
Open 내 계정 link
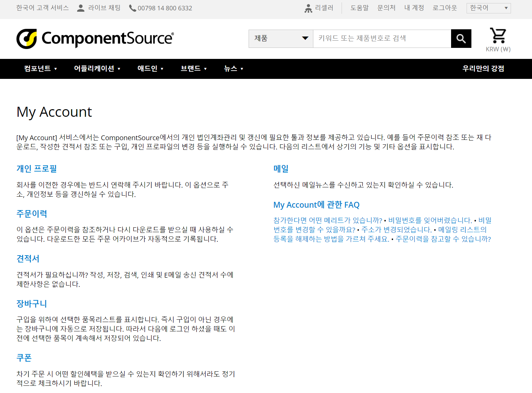pos(414,8)
